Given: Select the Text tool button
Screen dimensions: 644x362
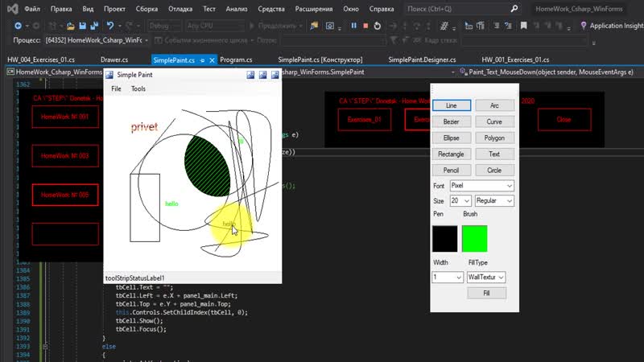Looking at the screenshot, I should (494, 154).
